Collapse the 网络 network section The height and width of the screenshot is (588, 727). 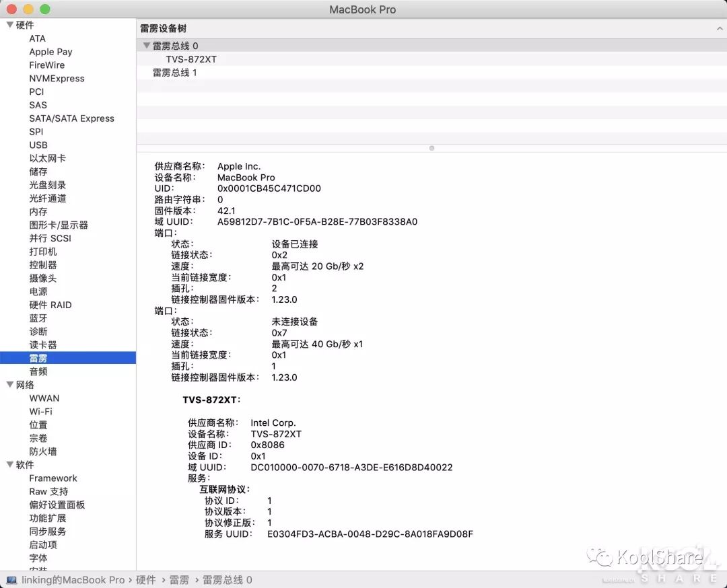[9, 385]
